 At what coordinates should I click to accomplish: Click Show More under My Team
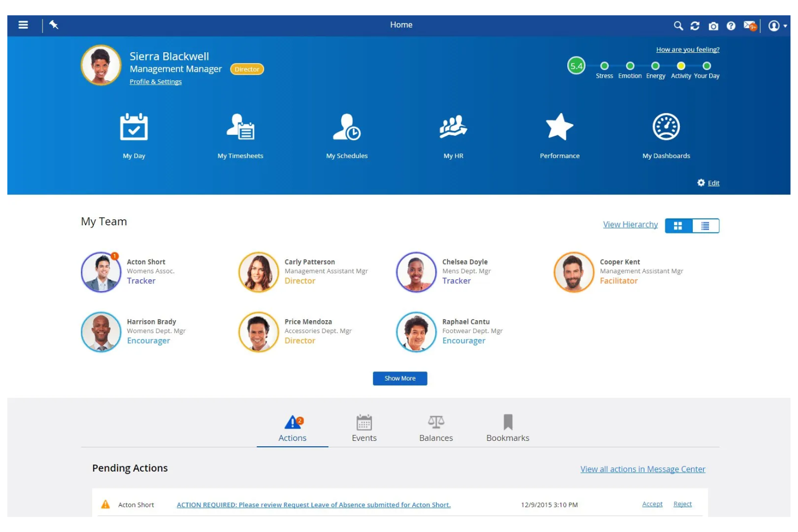pos(400,378)
